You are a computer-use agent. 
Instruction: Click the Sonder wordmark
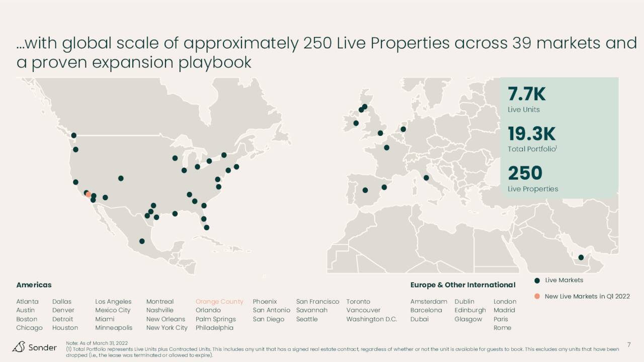[x=42, y=347]
